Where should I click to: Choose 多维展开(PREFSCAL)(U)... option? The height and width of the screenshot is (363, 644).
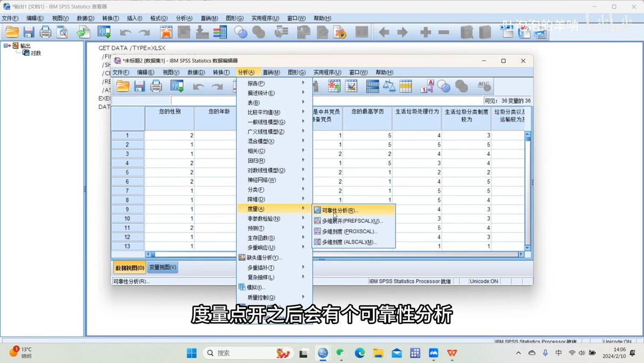354,221
